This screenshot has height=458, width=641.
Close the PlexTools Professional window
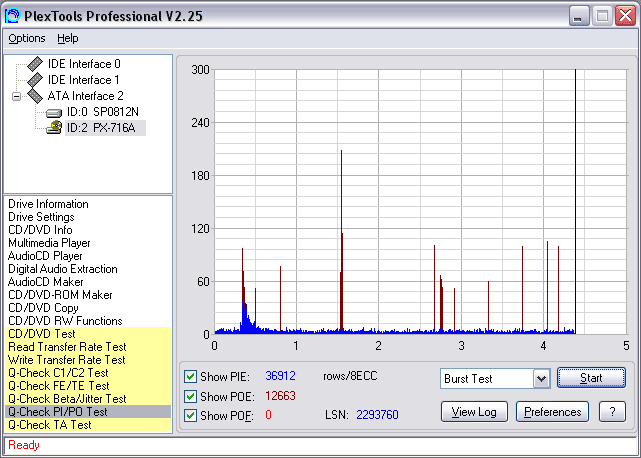(x=625, y=16)
